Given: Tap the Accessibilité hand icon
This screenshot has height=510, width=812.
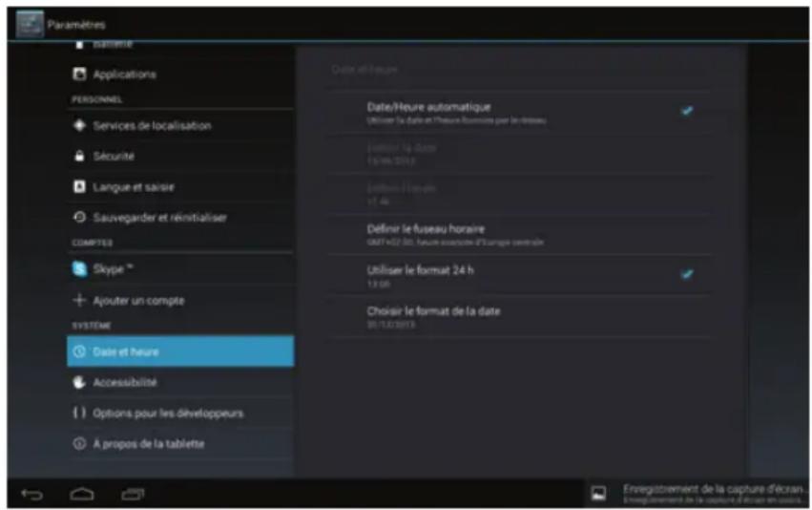Looking at the screenshot, I should pyautogui.click(x=79, y=382).
